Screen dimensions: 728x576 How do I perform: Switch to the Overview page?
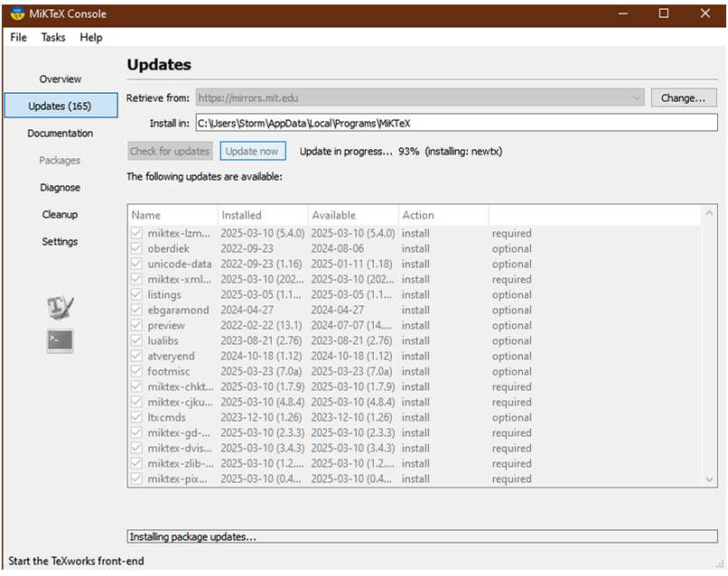click(61, 79)
